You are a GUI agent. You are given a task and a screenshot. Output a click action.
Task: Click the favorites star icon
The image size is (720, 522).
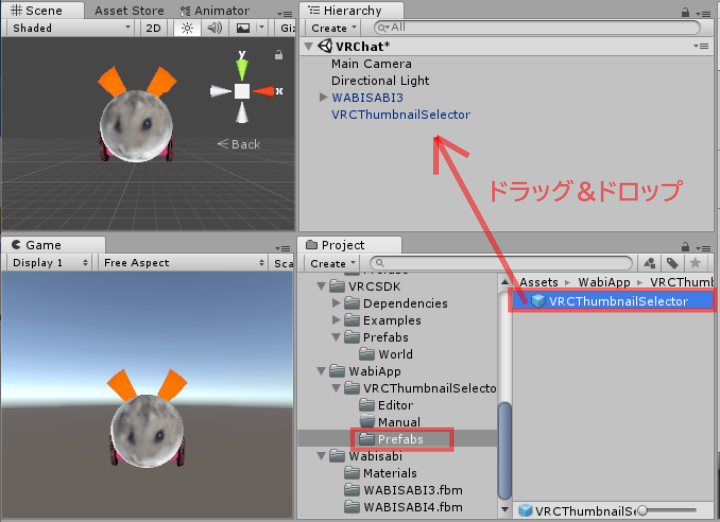(695, 263)
